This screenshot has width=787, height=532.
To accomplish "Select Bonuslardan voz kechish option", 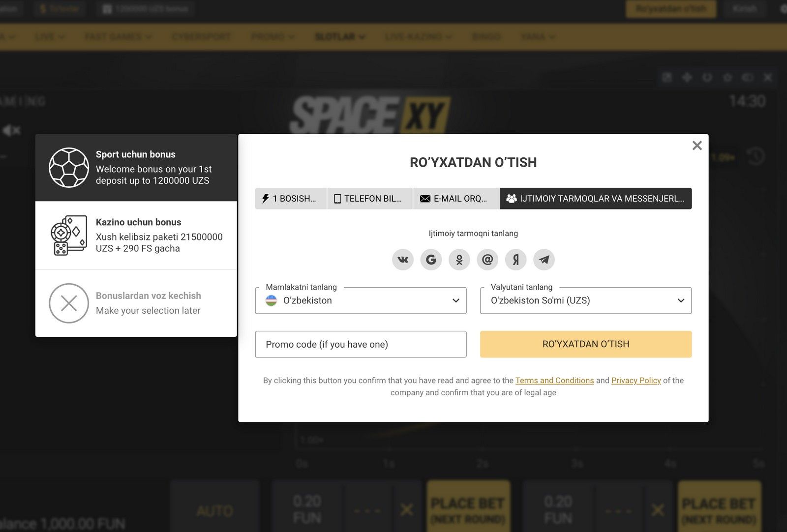I will pos(136,303).
